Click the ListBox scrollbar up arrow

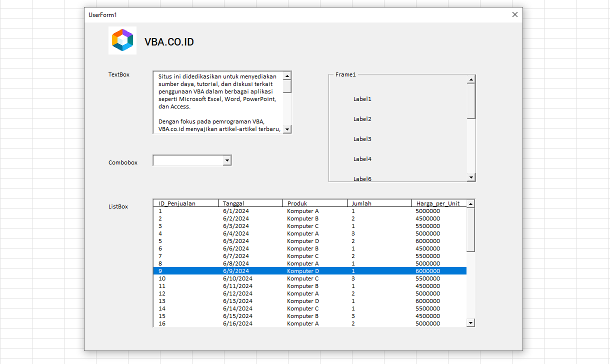click(470, 203)
